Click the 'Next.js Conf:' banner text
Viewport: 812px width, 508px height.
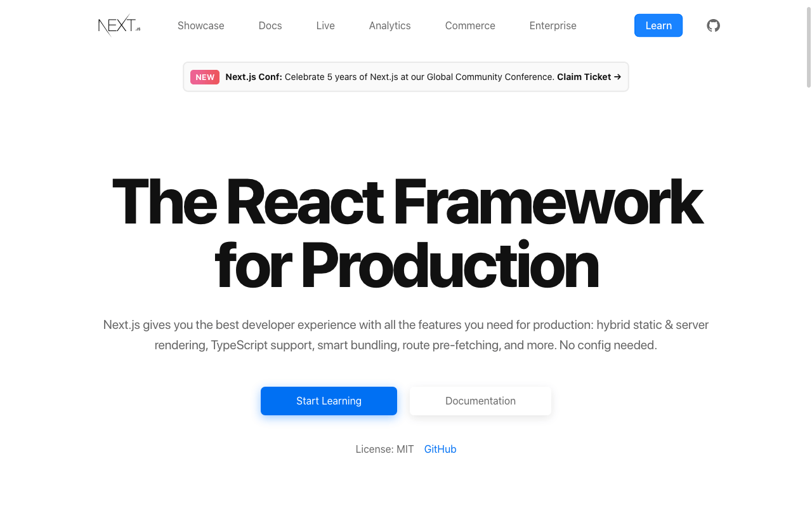[x=254, y=77]
